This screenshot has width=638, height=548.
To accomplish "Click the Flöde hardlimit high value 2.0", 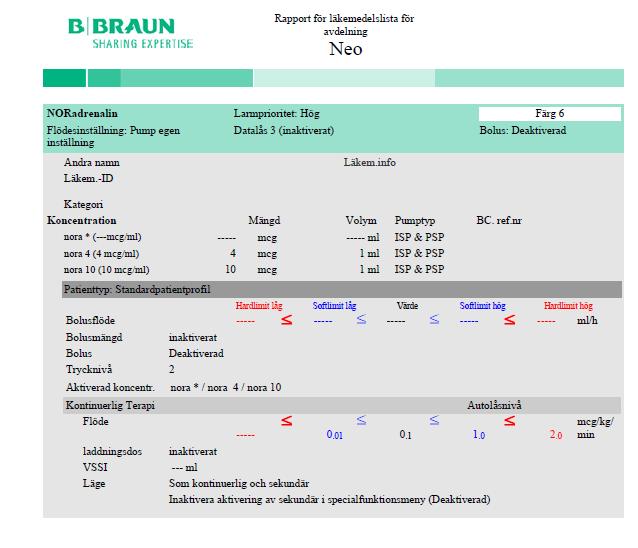I will tap(556, 435).
